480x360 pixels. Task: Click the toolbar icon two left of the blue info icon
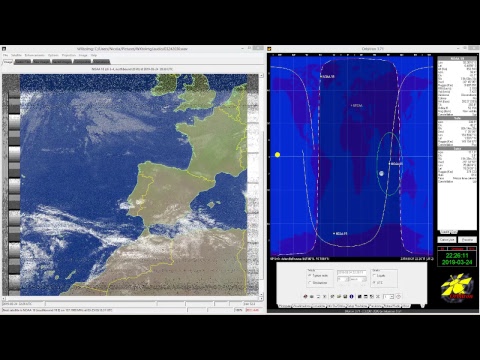[x=339, y=296]
